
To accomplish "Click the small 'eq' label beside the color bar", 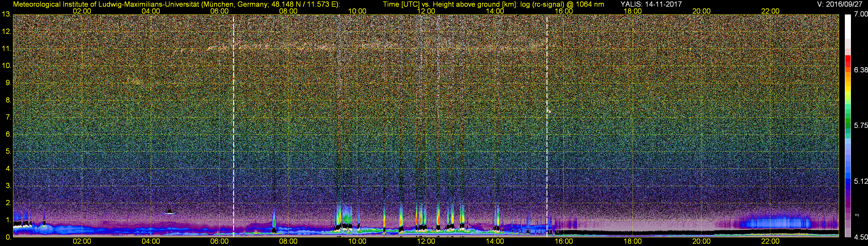I will (x=857, y=215).
